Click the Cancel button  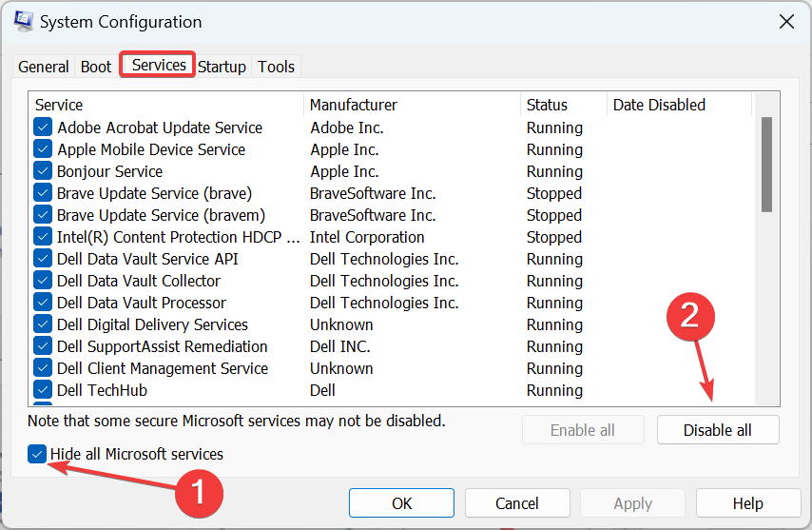coord(517,503)
